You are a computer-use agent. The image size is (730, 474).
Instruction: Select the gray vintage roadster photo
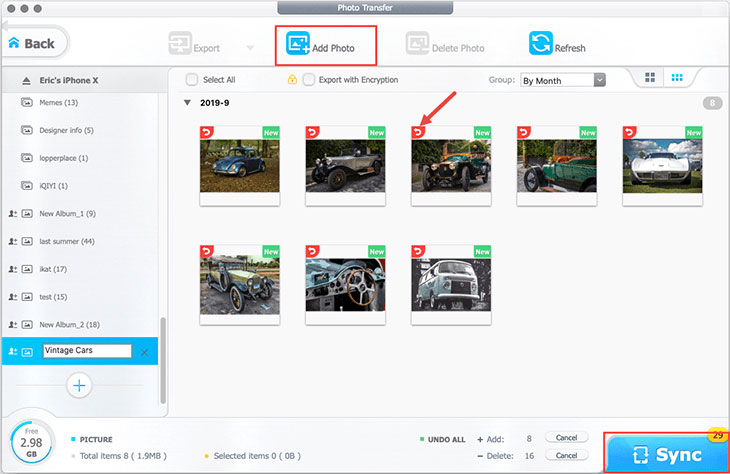click(345, 166)
